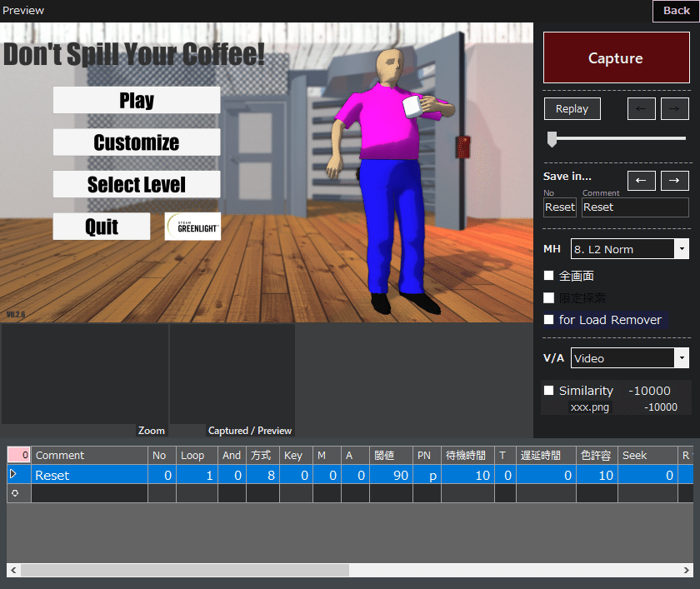Image resolution: width=700 pixels, height=589 pixels.
Task: Click the Seek column header
Action: tap(647, 455)
